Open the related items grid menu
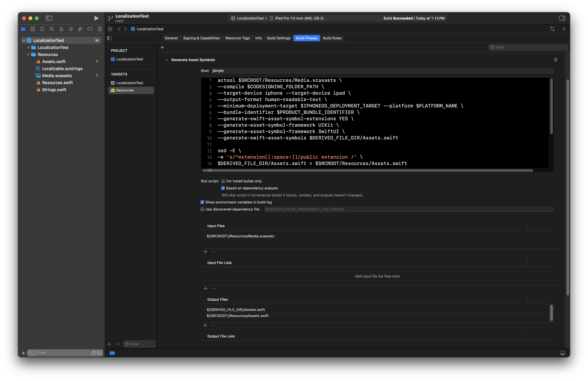 (110, 29)
